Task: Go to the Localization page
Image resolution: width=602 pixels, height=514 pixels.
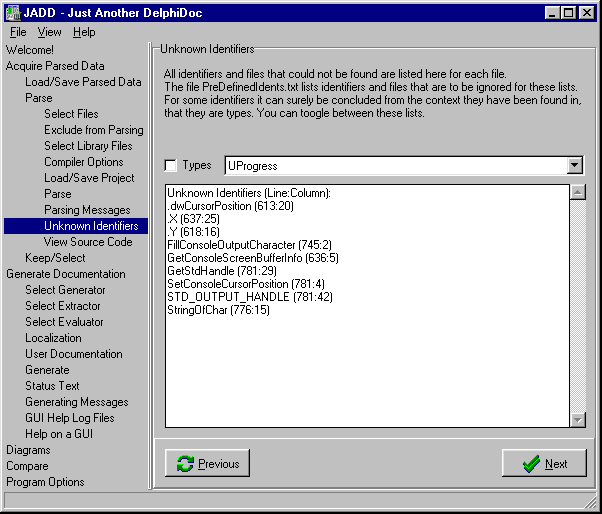Action: click(53, 338)
